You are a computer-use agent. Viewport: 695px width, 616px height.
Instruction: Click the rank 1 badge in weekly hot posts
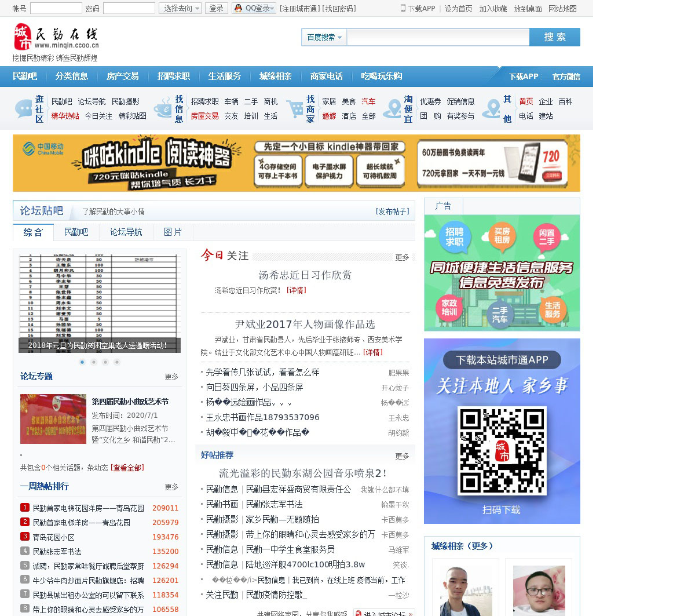tap(25, 507)
